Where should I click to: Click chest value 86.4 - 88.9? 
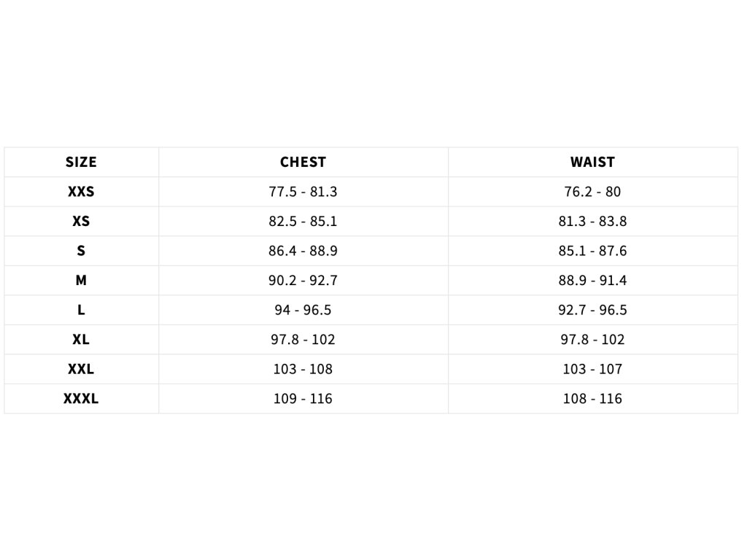coord(303,251)
